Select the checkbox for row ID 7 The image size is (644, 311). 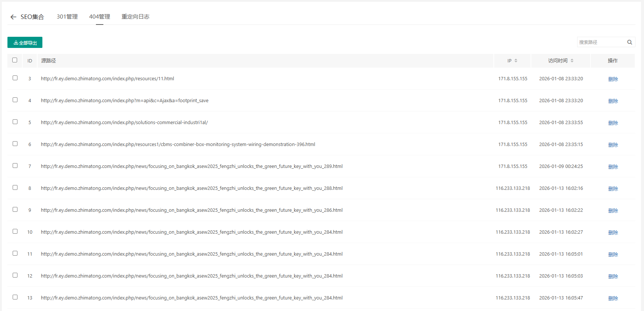click(x=15, y=166)
